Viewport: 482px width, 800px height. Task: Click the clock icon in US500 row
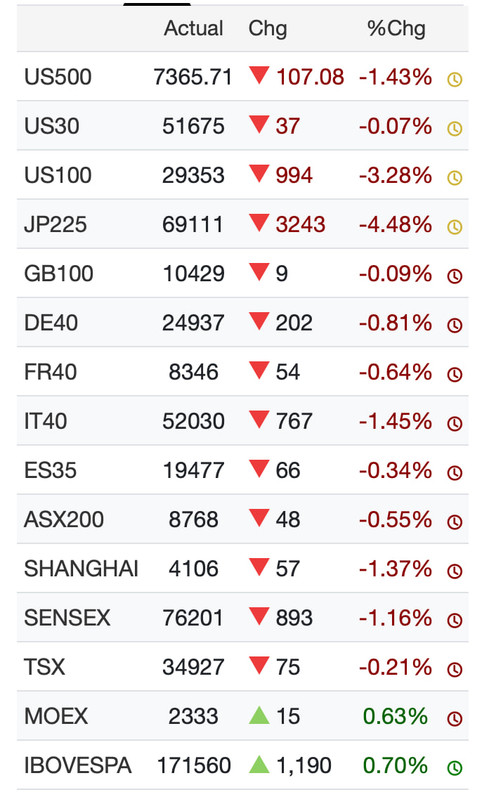[x=454, y=80]
